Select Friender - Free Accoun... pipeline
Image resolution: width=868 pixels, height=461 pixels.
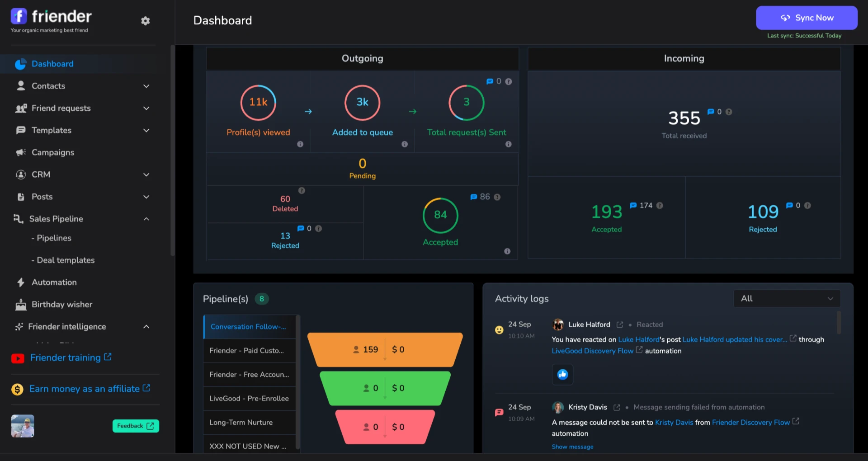[x=250, y=375]
